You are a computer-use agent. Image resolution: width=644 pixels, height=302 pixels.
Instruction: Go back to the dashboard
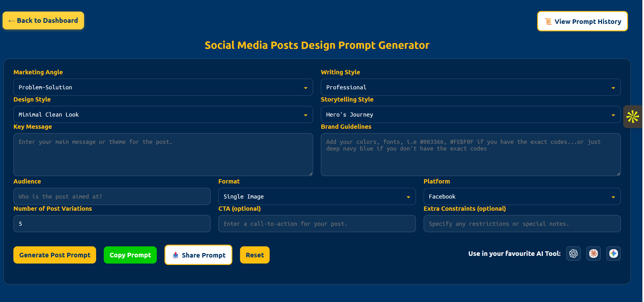click(x=43, y=21)
